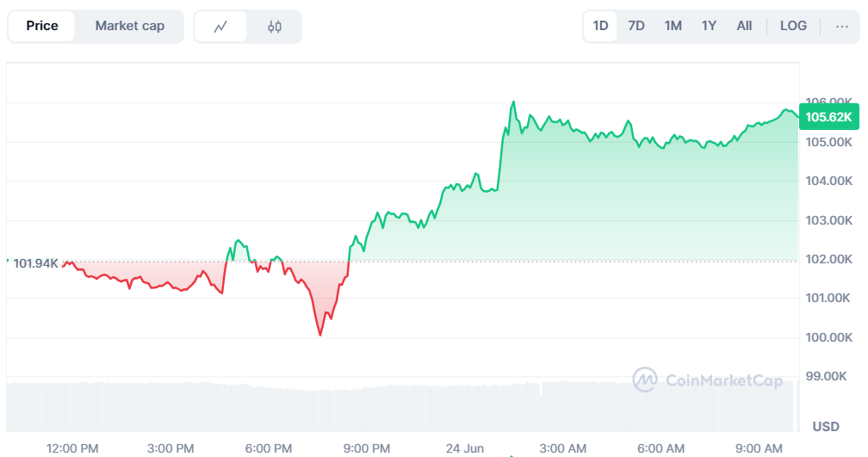
Task: Select the 7D time range
Action: coord(636,26)
